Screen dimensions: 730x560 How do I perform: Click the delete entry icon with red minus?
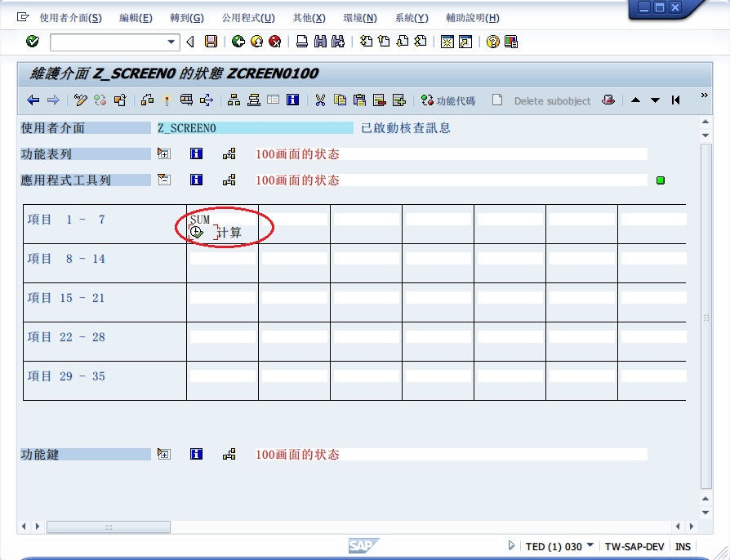(x=380, y=100)
